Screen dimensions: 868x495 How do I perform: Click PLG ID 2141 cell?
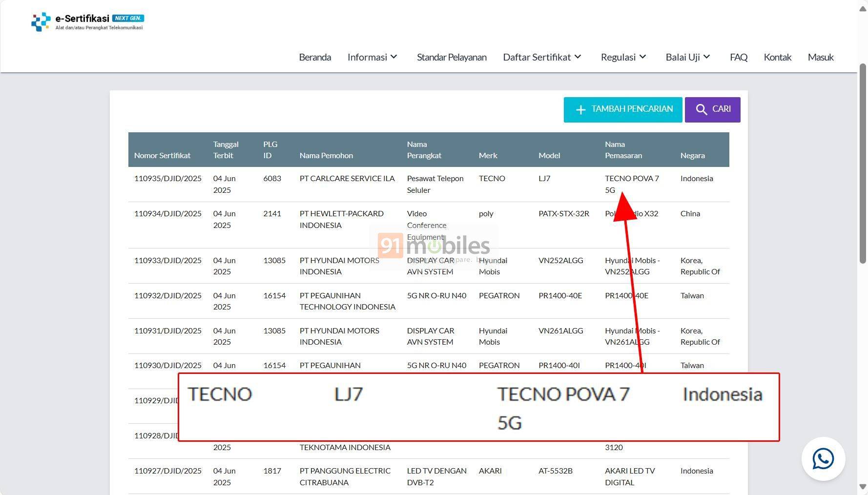click(272, 213)
